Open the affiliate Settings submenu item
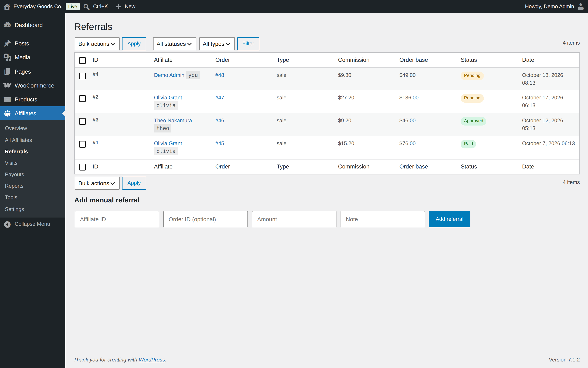 point(14,209)
